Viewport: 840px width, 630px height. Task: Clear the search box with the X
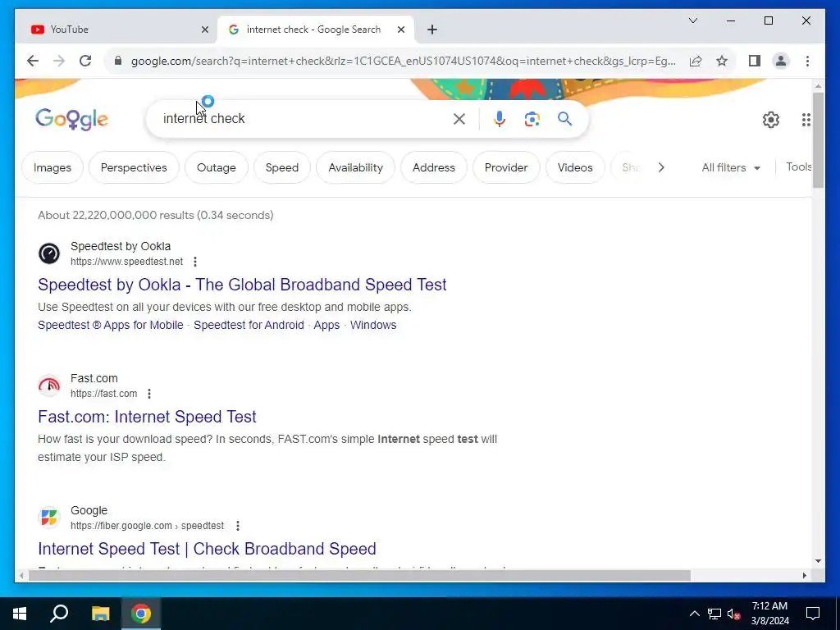(x=459, y=119)
